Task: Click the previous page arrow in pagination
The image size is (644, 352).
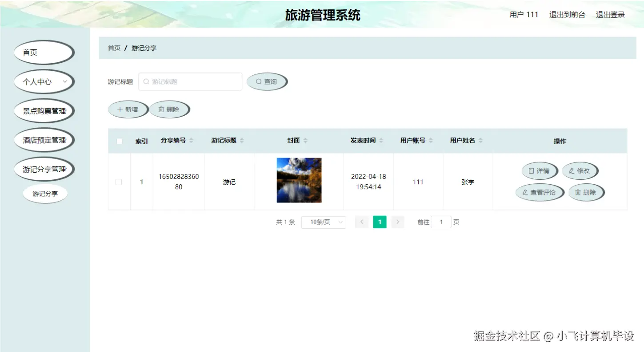Action: tap(361, 222)
